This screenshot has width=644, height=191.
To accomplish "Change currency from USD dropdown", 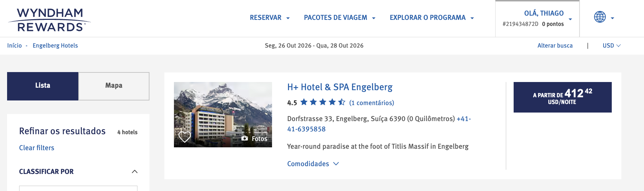I will coord(611,45).
